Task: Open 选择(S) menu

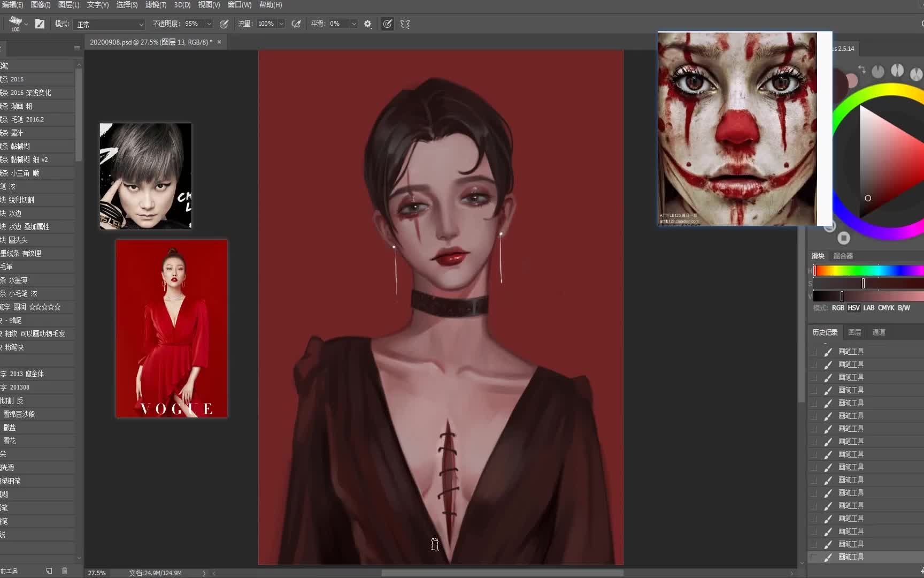Action: (x=127, y=5)
